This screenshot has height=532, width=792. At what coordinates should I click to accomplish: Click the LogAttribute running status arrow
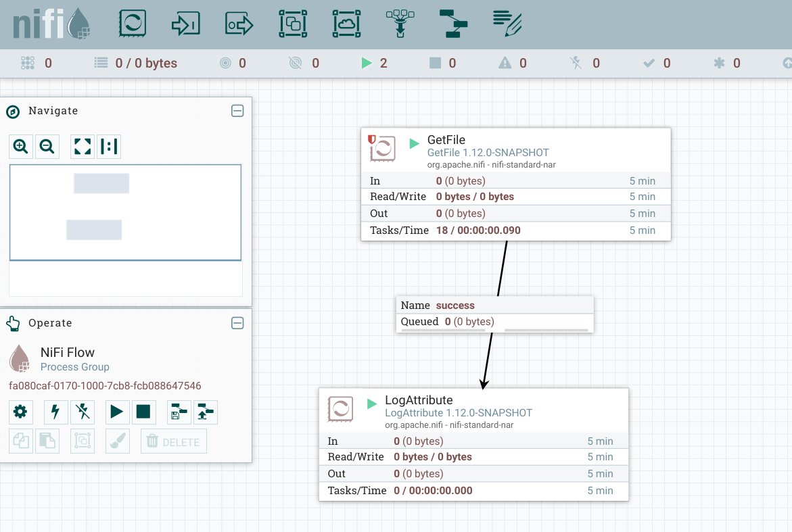point(372,404)
